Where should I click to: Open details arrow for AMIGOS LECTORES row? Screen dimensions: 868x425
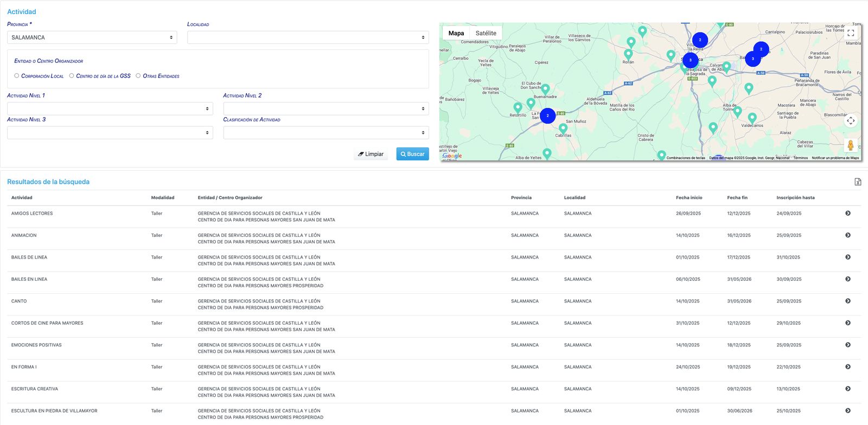(x=848, y=214)
